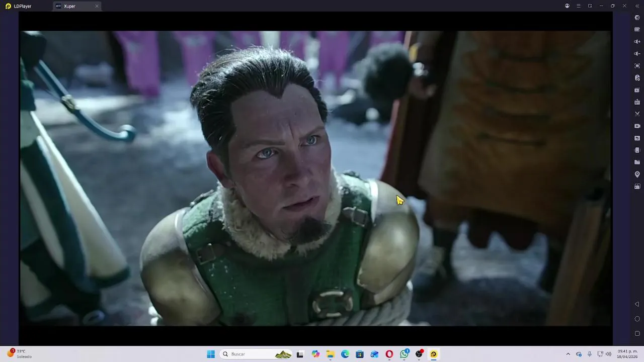Open the account profile icon in title bar
644x362 pixels.
click(567, 6)
